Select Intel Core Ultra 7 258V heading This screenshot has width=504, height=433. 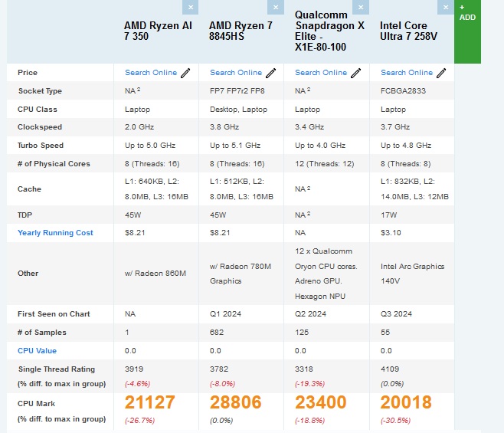coord(408,31)
